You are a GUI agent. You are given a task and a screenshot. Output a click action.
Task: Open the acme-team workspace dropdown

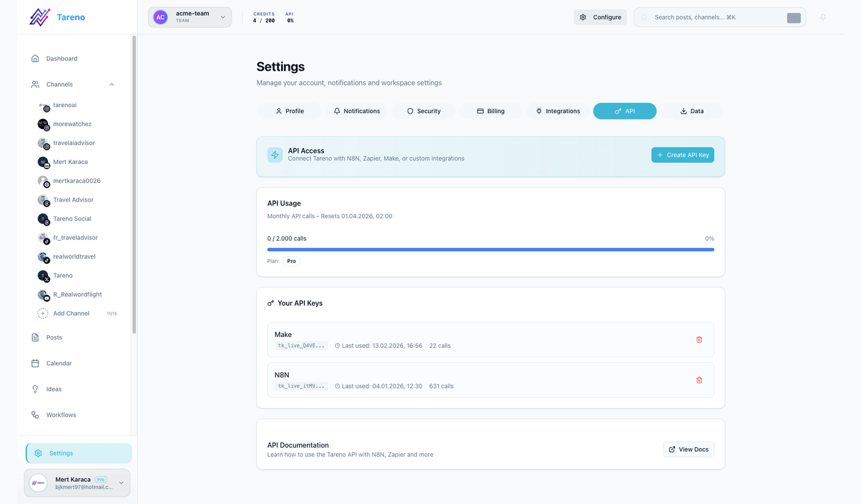[x=190, y=17]
